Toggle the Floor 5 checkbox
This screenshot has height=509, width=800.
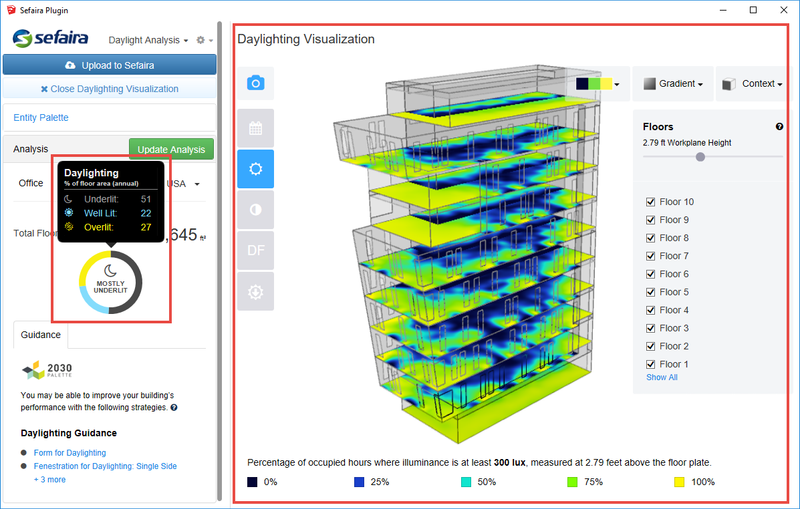coord(652,292)
